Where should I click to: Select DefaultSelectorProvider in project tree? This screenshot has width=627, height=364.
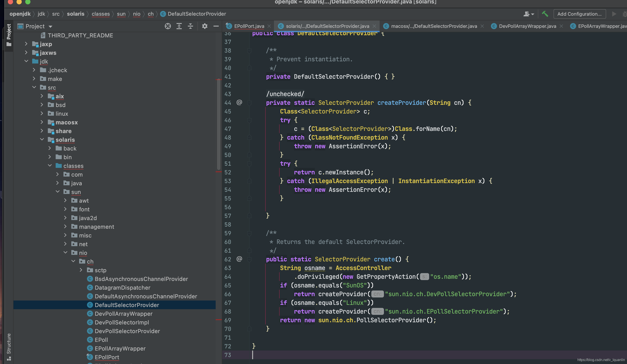click(x=114, y=305)
